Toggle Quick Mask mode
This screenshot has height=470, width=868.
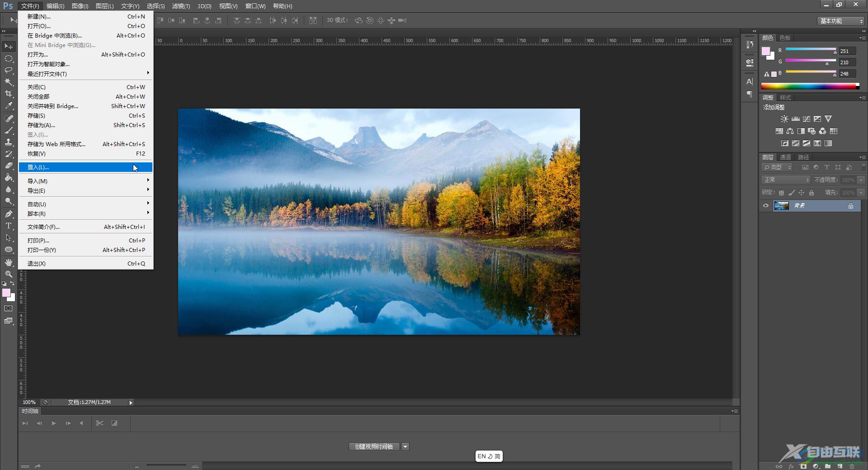point(8,309)
